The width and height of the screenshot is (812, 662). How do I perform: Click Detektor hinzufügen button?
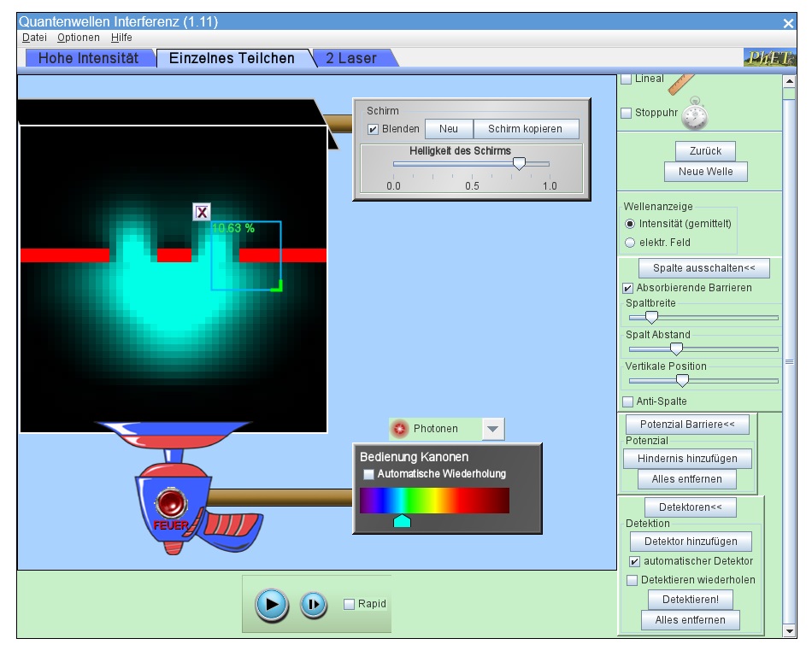pyautogui.click(x=691, y=542)
